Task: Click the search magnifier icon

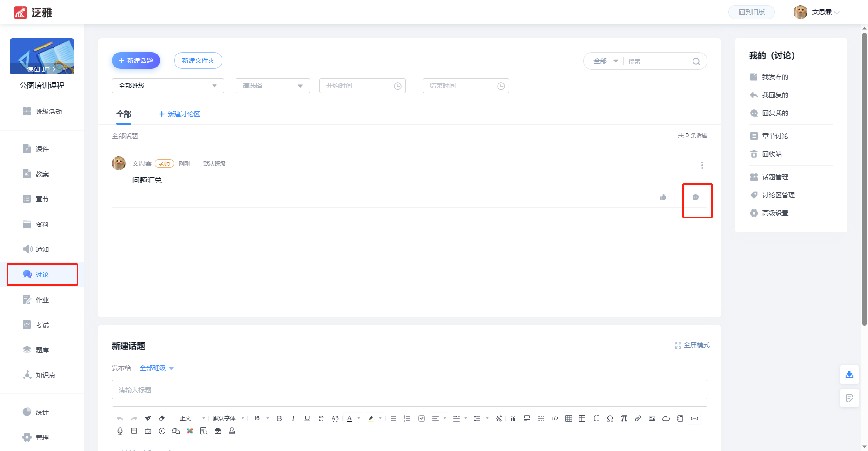Action: [x=696, y=61]
